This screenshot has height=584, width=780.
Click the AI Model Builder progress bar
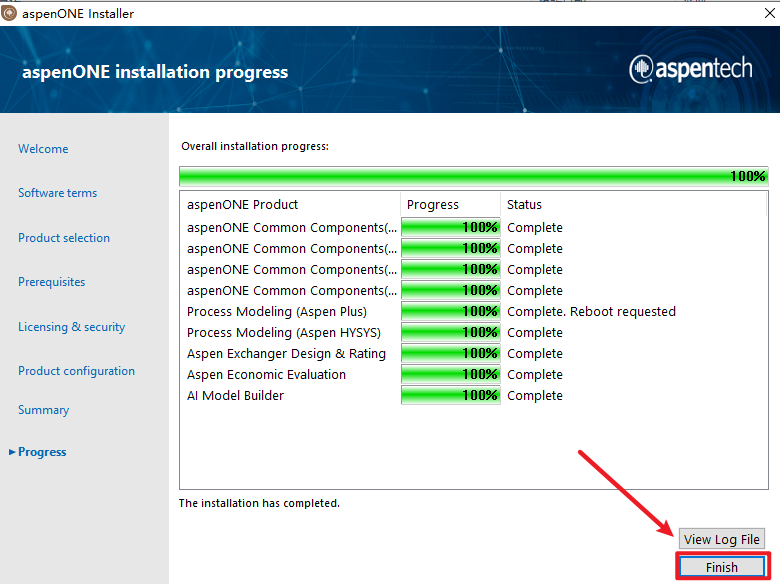point(450,396)
